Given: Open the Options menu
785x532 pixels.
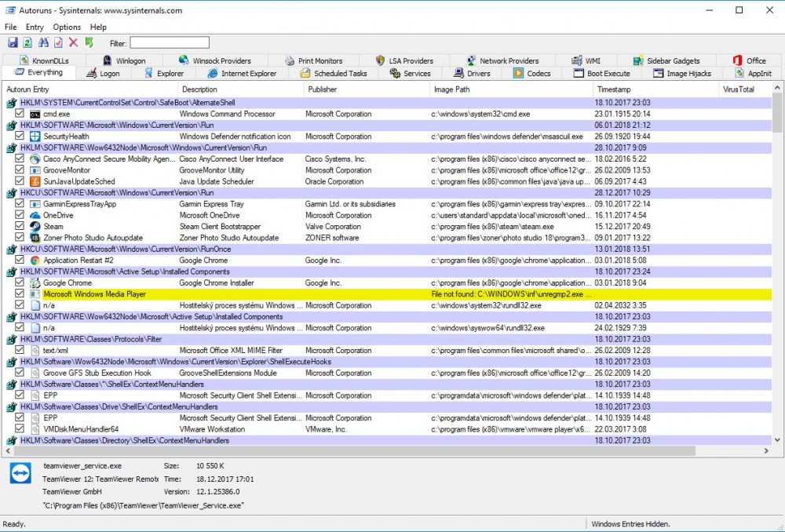Looking at the screenshot, I should [x=67, y=27].
